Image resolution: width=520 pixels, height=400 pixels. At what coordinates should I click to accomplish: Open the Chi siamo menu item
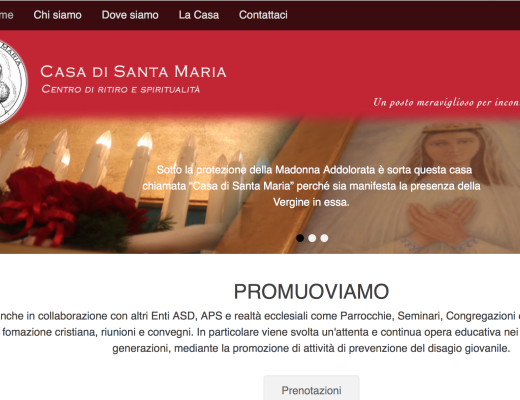(x=57, y=15)
